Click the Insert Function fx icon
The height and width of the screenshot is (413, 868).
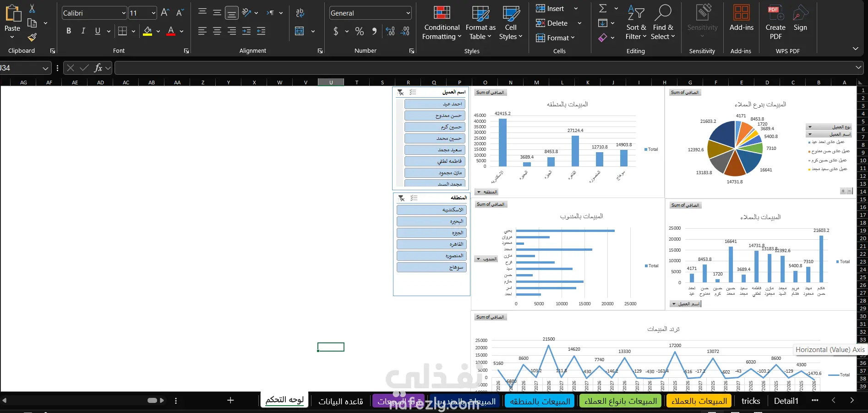pyautogui.click(x=98, y=68)
